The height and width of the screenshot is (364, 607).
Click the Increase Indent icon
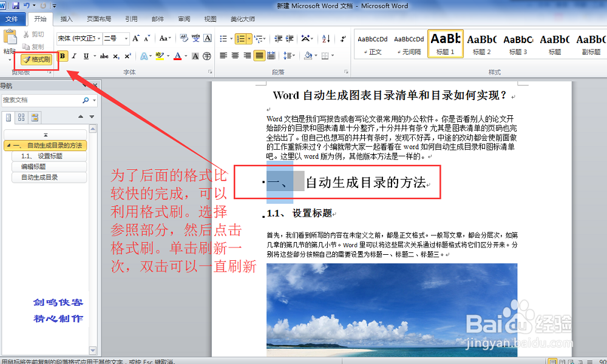pyautogui.click(x=290, y=38)
